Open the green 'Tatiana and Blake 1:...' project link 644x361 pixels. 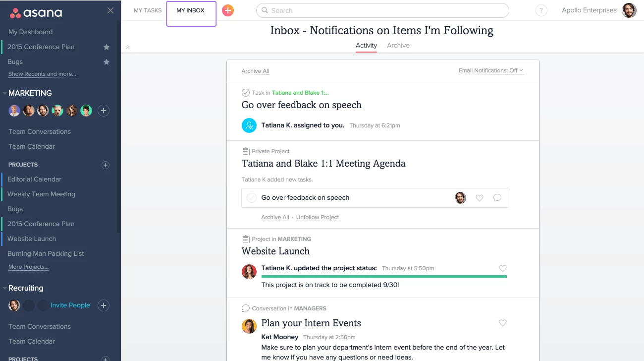[x=300, y=93]
